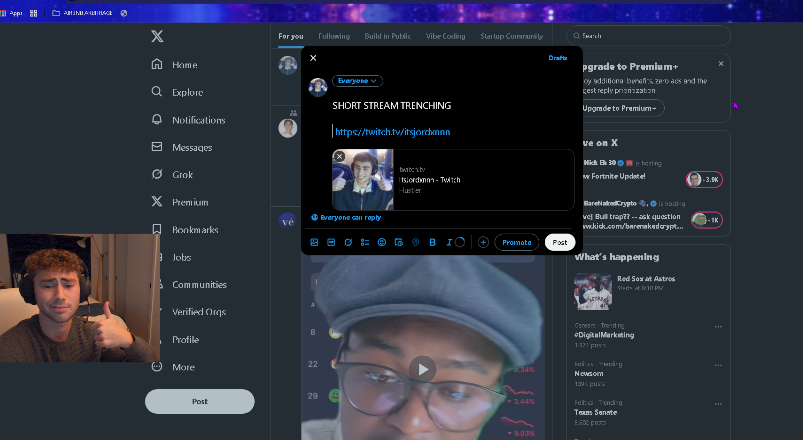
Task: Apply italic formatting in composer
Action: pyautogui.click(x=449, y=242)
